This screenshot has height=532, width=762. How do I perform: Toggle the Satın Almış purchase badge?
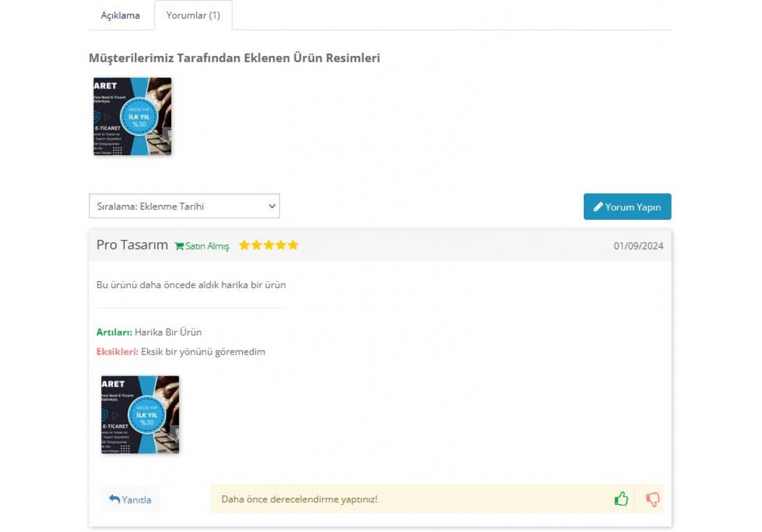pyautogui.click(x=200, y=246)
